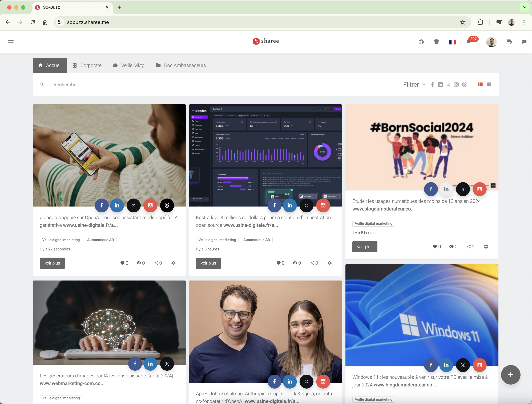Share Zalando post on Threads
The image size is (532, 404).
[x=167, y=205]
